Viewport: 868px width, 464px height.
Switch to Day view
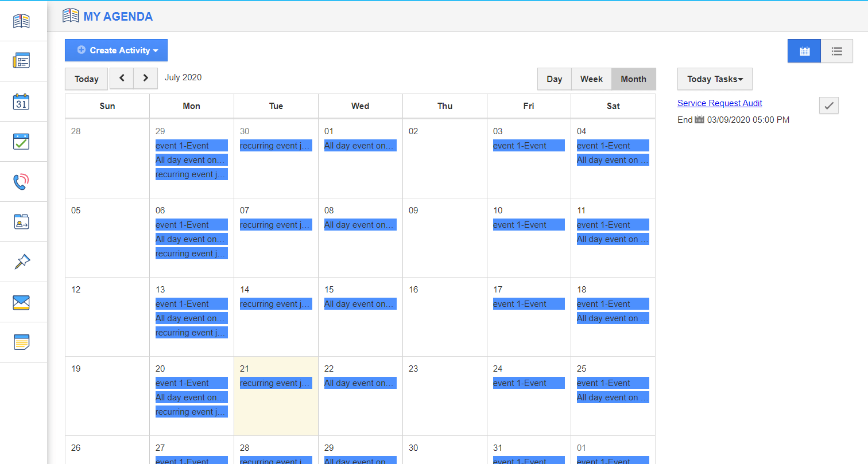click(554, 79)
